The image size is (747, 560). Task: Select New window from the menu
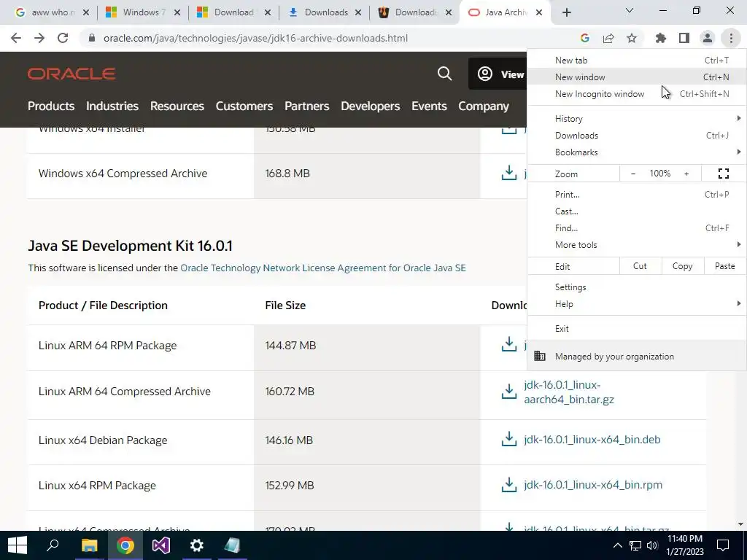pos(637,77)
